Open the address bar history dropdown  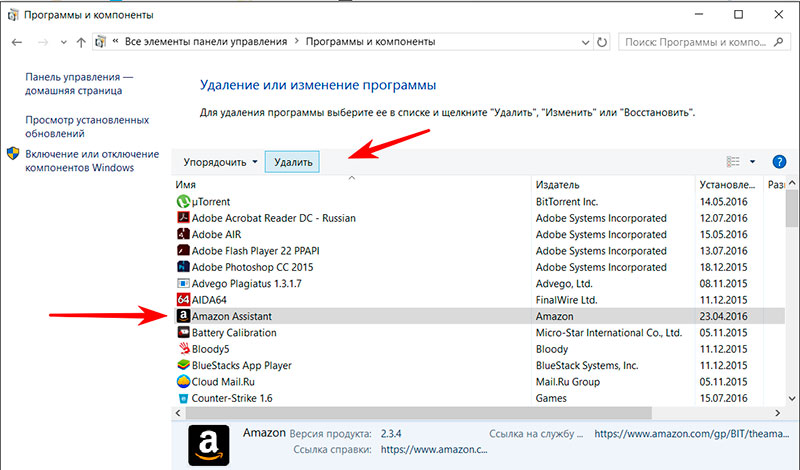pyautogui.click(x=585, y=42)
